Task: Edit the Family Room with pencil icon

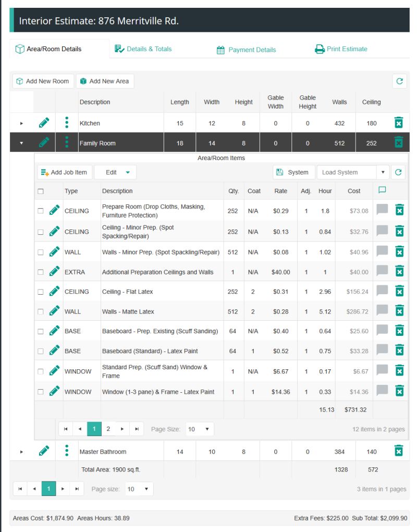Action: coord(44,142)
